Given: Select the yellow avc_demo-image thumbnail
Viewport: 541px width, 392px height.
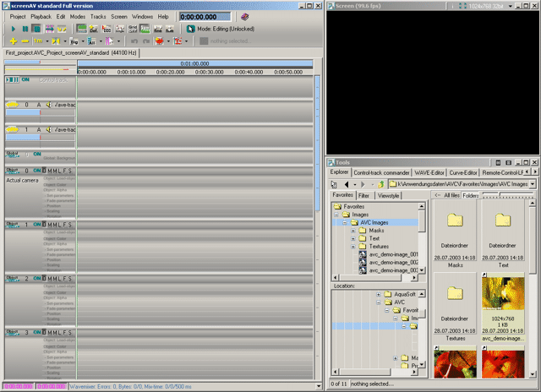Looking at the screenshot, I should 503,293.
